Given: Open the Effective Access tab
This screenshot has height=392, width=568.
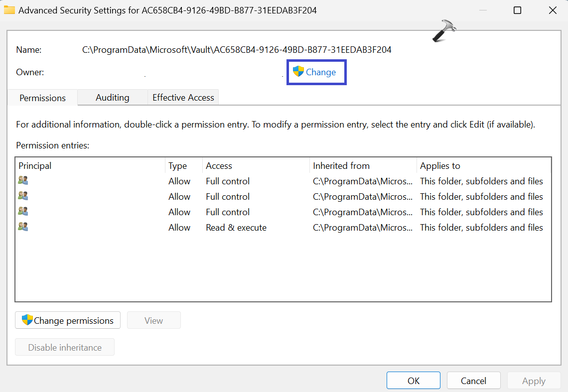Looking at the screenshot, I should point(183,98).
